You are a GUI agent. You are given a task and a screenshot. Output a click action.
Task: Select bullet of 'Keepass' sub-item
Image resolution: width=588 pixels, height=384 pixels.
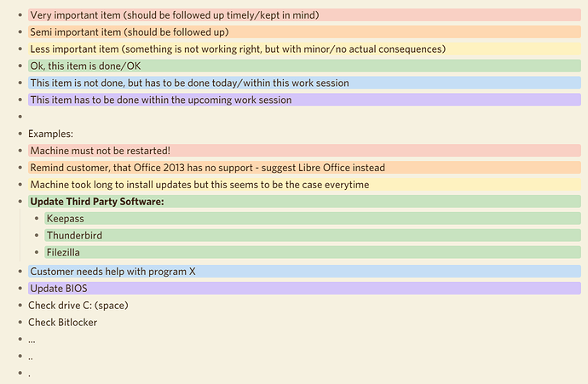click(37, 218)
